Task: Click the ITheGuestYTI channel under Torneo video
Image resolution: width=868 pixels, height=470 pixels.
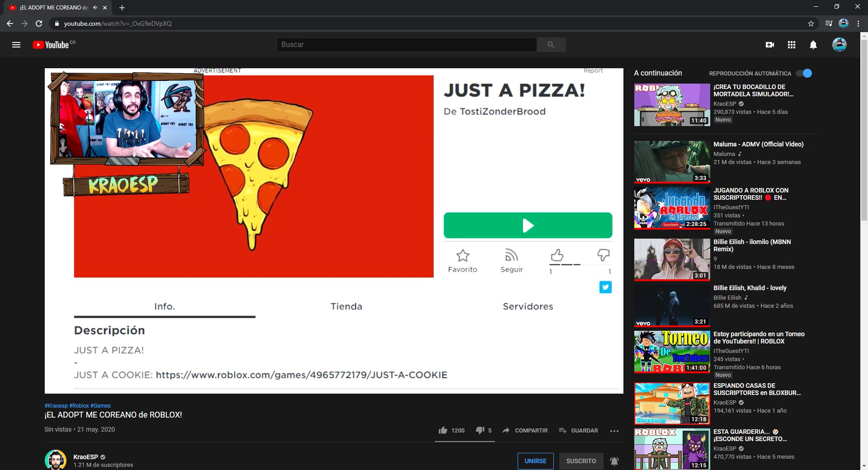Action: pos(731,351)
